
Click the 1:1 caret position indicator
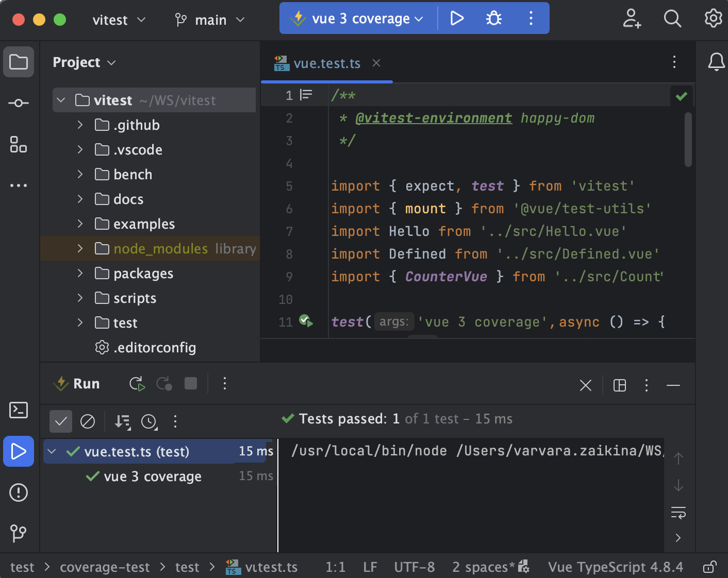point(336,567)
